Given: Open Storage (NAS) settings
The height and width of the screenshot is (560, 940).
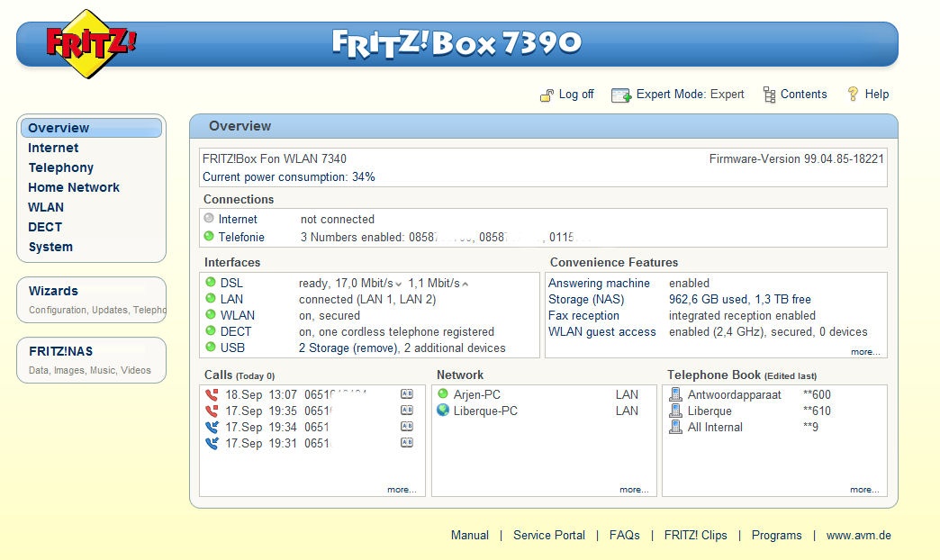Looking at the screenshot, I should point(586,299).
